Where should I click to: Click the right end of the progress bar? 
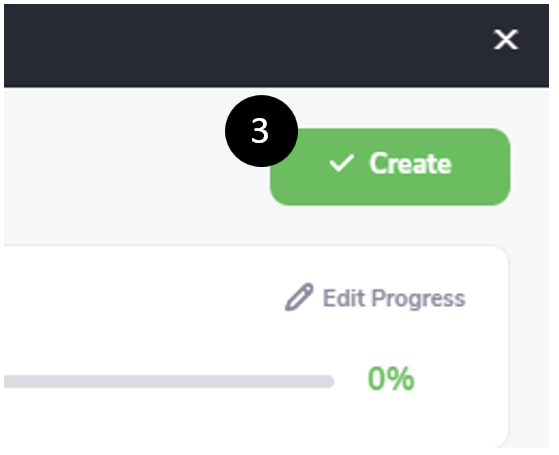[330, 381]
